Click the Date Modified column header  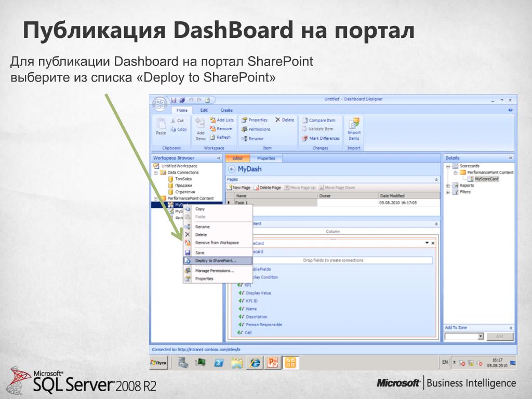[409, 196]
